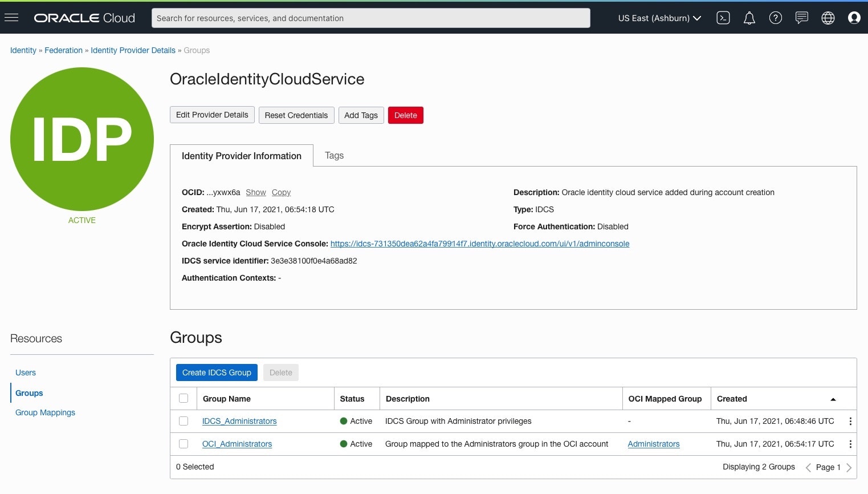
Task: Go to Identity Provider Details breadcrumb
Action: 133,50
